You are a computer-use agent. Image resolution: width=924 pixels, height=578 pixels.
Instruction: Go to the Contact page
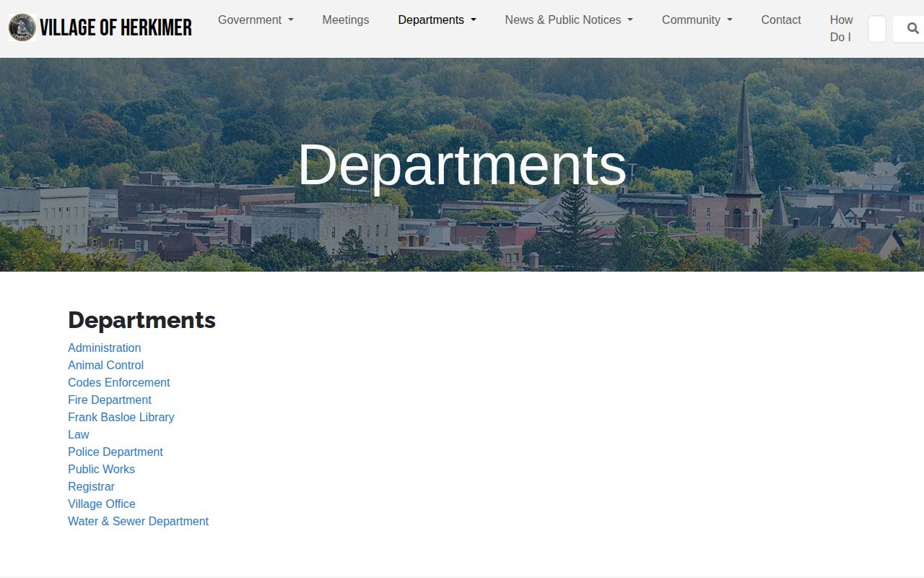pyautogui.click(x=781, y=20)
